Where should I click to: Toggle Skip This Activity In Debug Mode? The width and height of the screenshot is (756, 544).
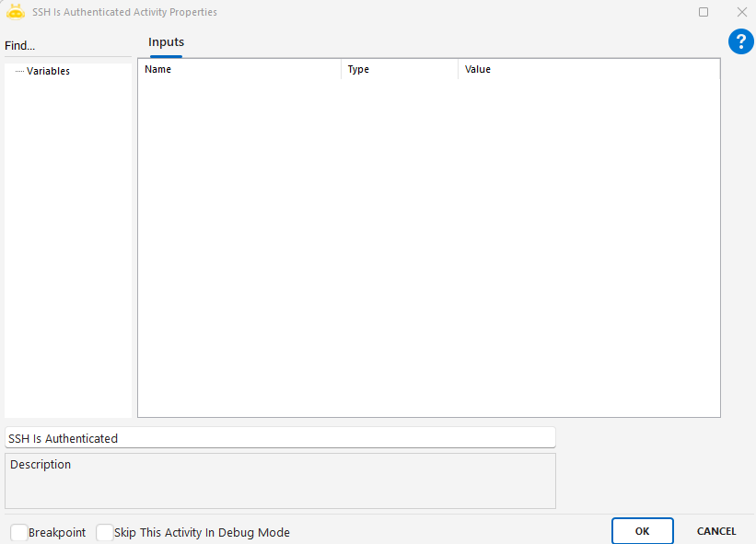[x=104, y=532]
